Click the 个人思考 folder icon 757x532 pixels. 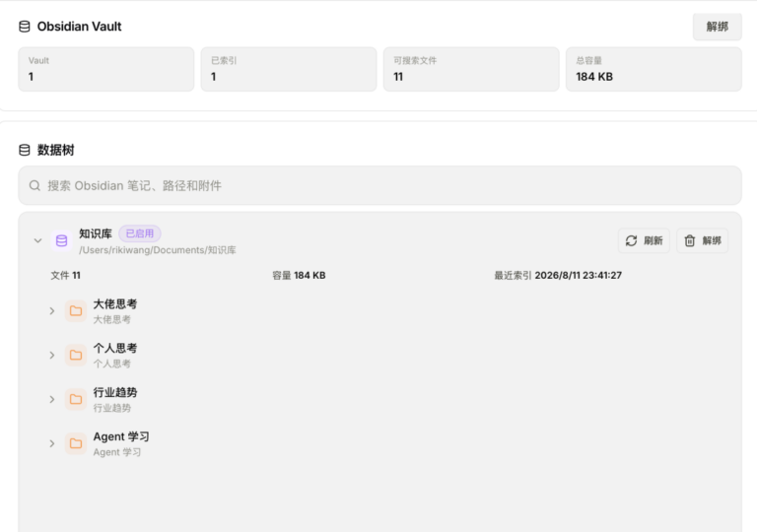(x=76, y=356)
